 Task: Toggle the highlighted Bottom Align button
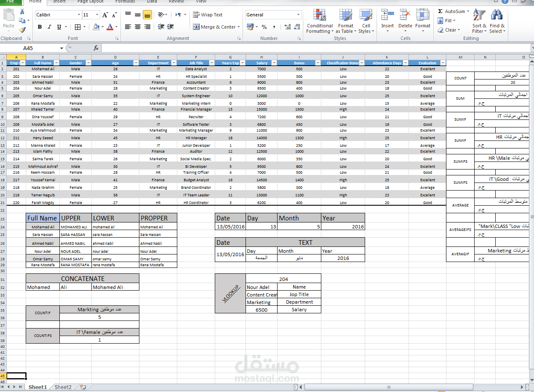coord(147,15)
